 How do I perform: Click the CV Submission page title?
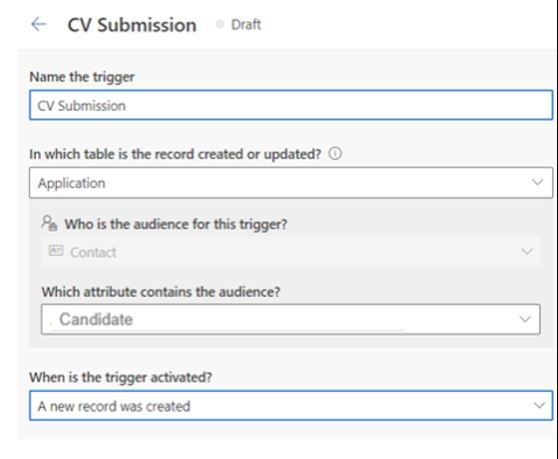click(x=132, y=25)
